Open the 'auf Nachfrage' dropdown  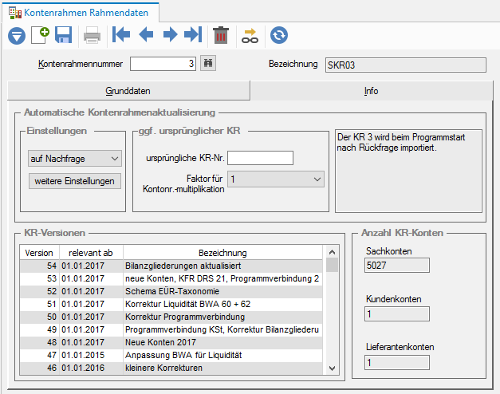[75, 159]
